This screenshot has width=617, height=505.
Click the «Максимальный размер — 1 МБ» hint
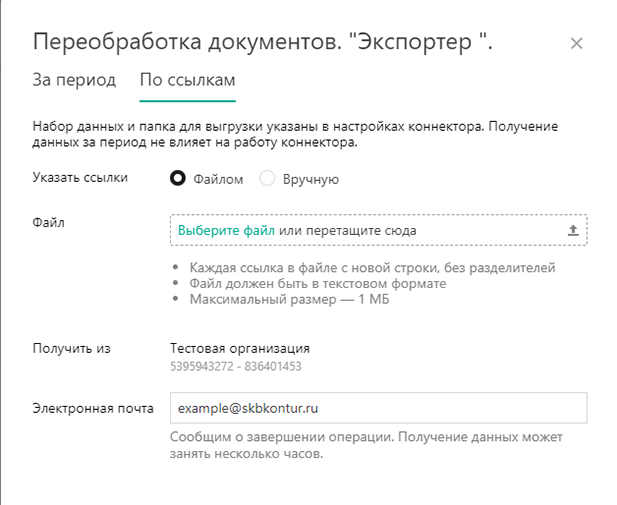289,300
